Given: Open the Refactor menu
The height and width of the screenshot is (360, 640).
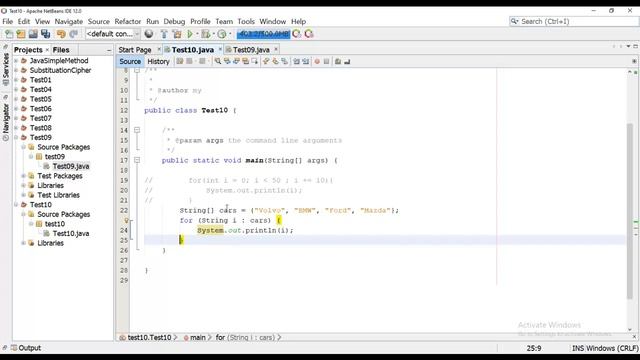Looking at the screenshot, I should click(128, 21).
